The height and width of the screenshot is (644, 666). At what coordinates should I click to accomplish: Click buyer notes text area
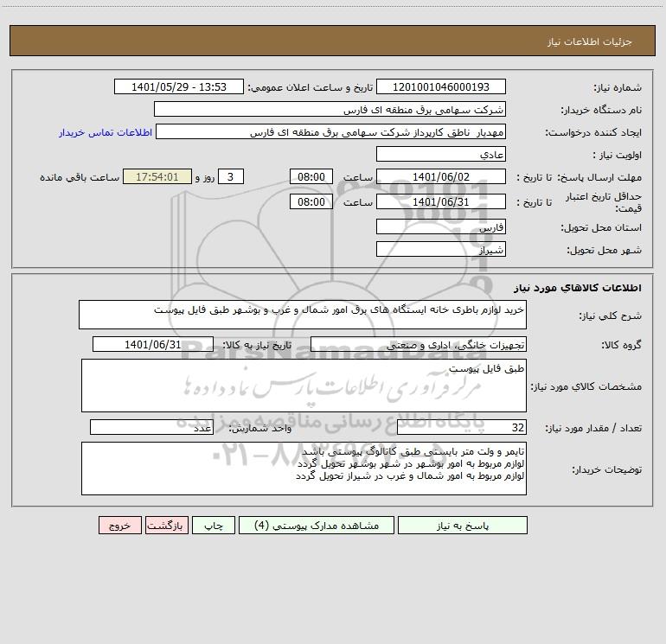304,469
